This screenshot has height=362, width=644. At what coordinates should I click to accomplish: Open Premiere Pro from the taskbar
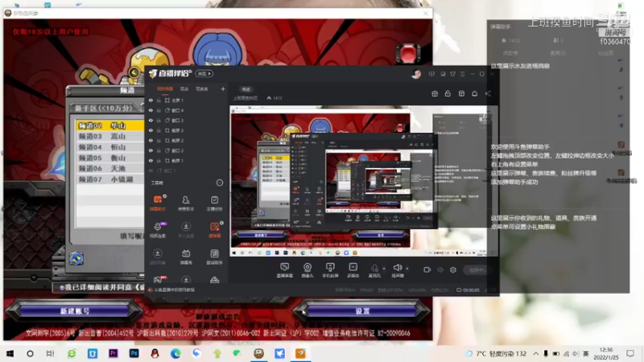113,353
